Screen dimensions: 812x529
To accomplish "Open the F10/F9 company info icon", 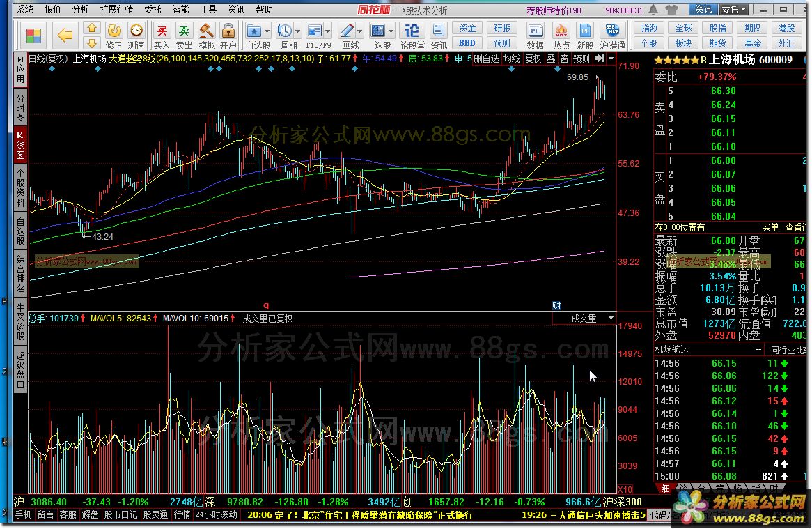I will click(x=314, y=31).
